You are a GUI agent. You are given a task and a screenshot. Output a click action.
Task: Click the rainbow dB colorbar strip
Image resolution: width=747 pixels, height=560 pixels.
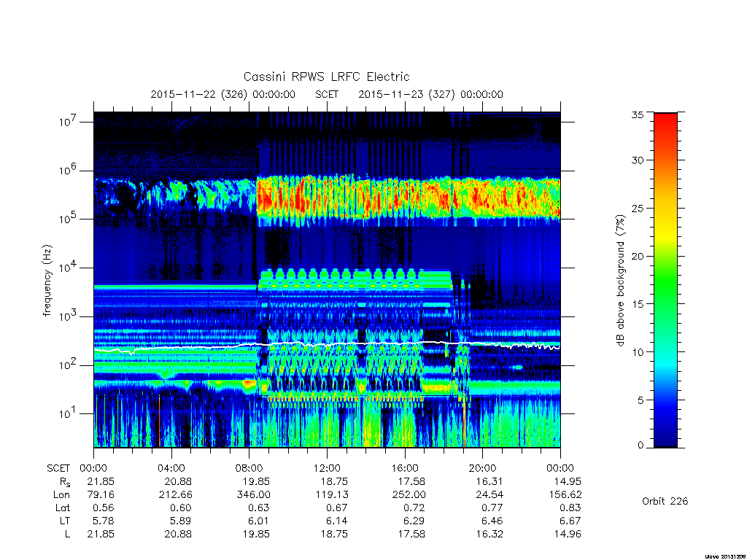tap(665, 280)
